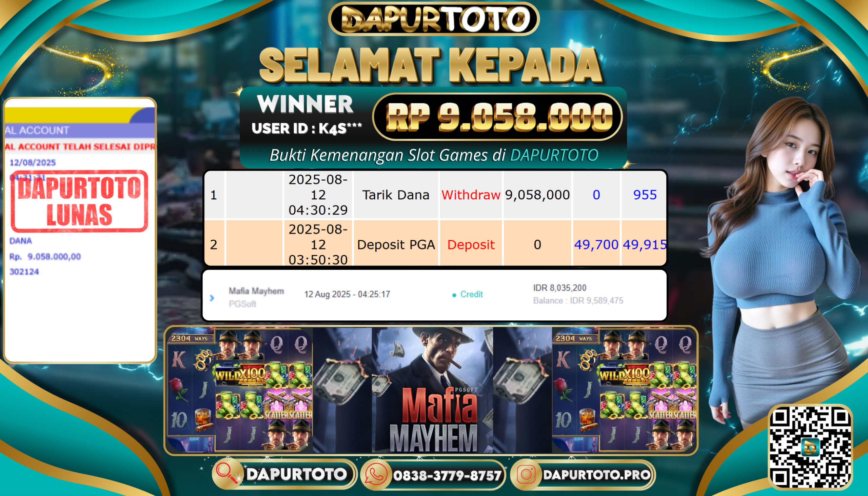Image resolution: width=868 pixels, height=496 pixels.
Task: Click the Instagram camera icon
Action: pyautogui.click(x=526, y=474)
